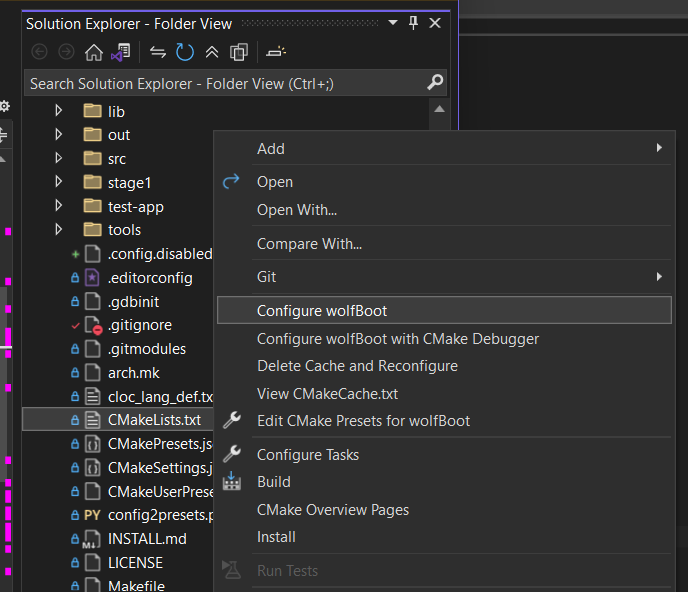Choose Build from the context menu
The image size is (688, 592).
[x=444, y=482]
